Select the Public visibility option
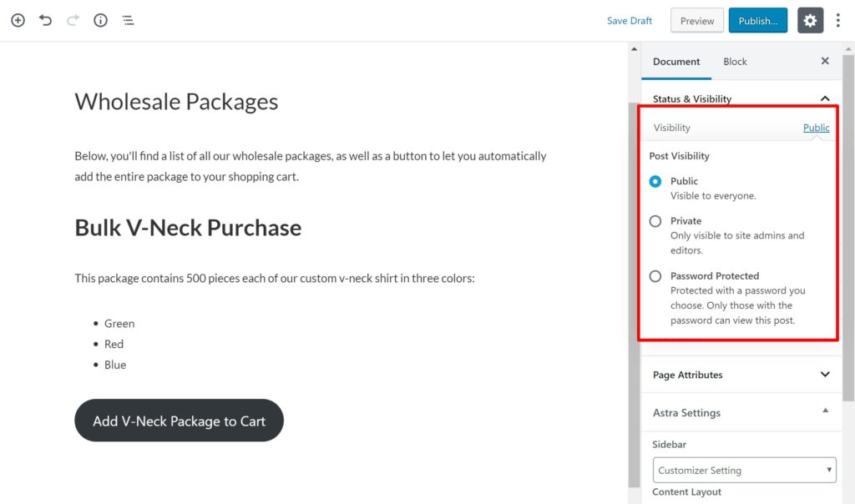Screen dimensions: 855x504 (655, 181)
